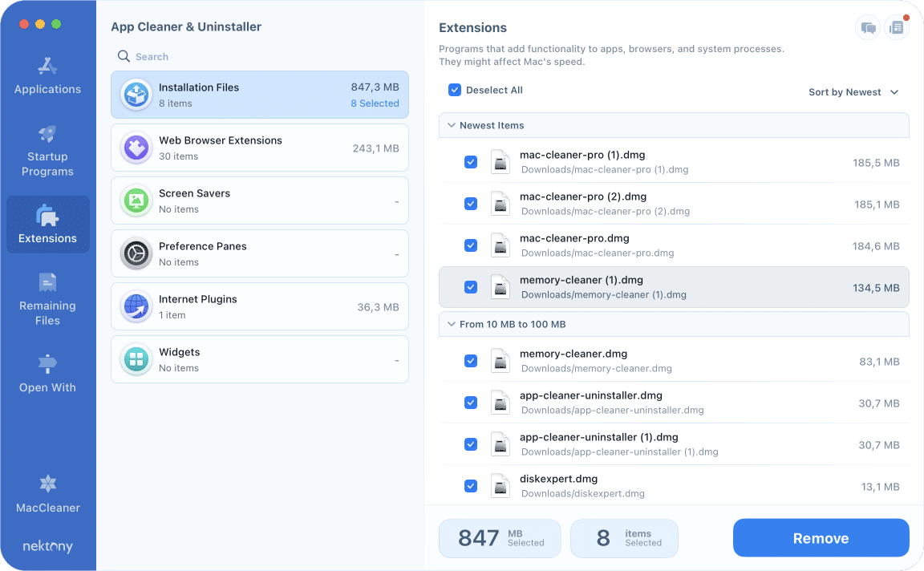Select Preference Panes category
The height and width of the screenshot is (571, 924).
[x=260, y=254]
